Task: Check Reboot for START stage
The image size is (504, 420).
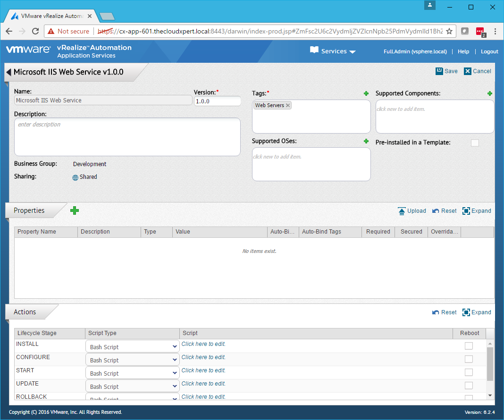Action: pyautogui.click(x=469, y=372)
